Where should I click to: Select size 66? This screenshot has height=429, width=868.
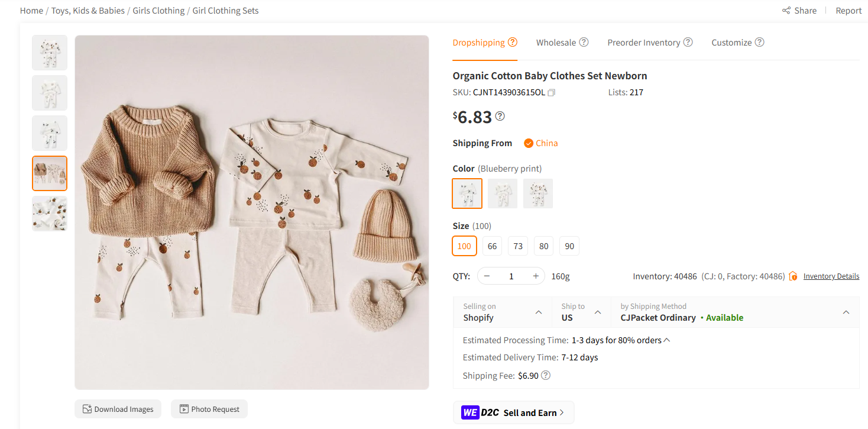click(492, 246)
